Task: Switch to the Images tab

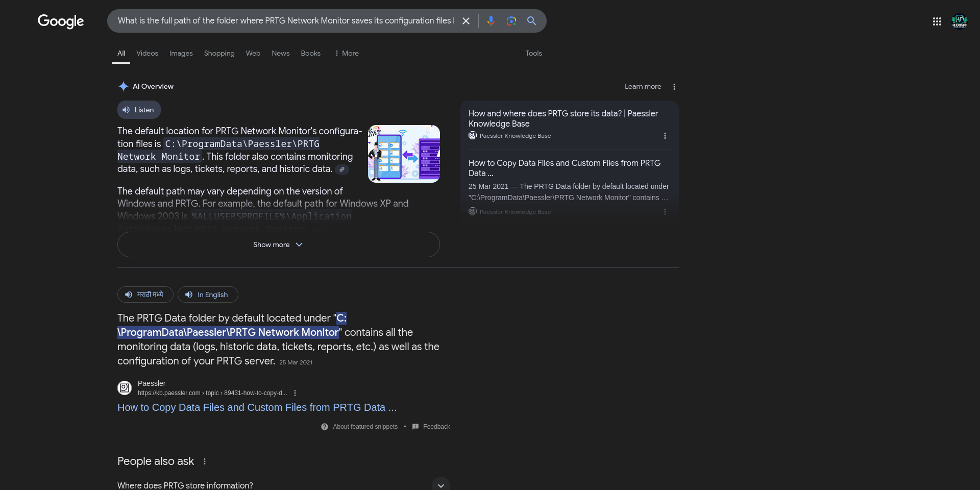Action: [x=181, y=53]
